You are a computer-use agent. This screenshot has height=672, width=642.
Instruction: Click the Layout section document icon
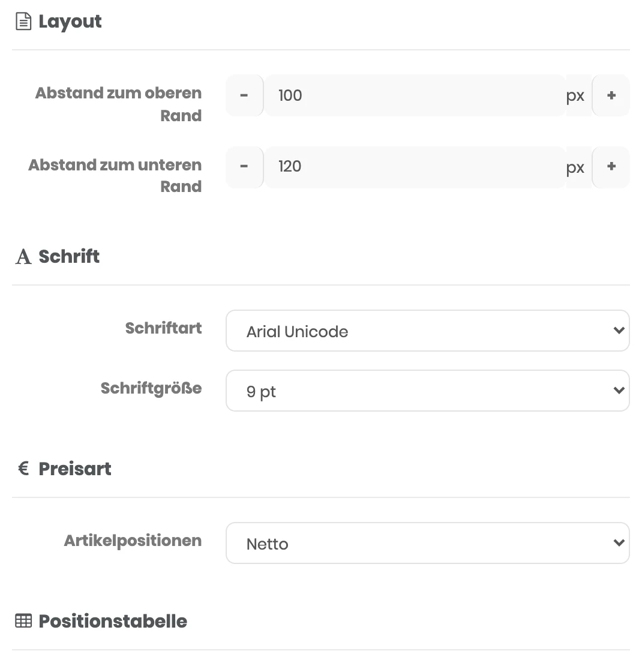point(23,22)
